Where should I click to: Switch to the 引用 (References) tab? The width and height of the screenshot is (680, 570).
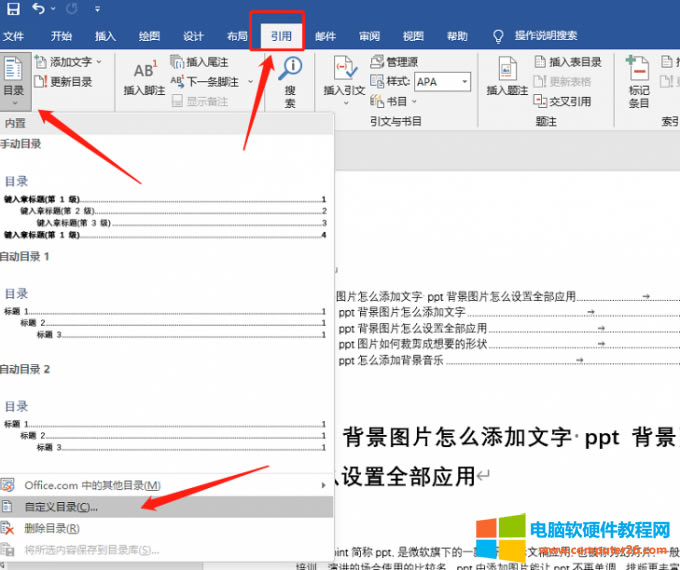click(281, 37)
